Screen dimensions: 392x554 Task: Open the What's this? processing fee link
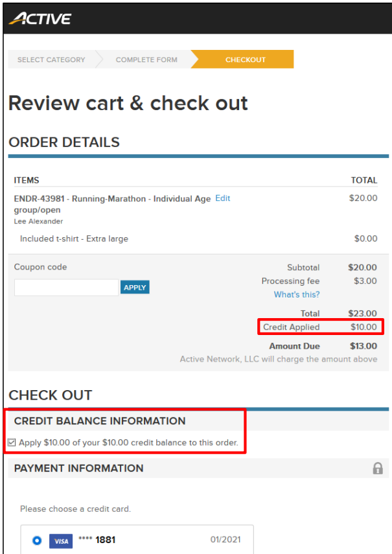click(297, 294)
